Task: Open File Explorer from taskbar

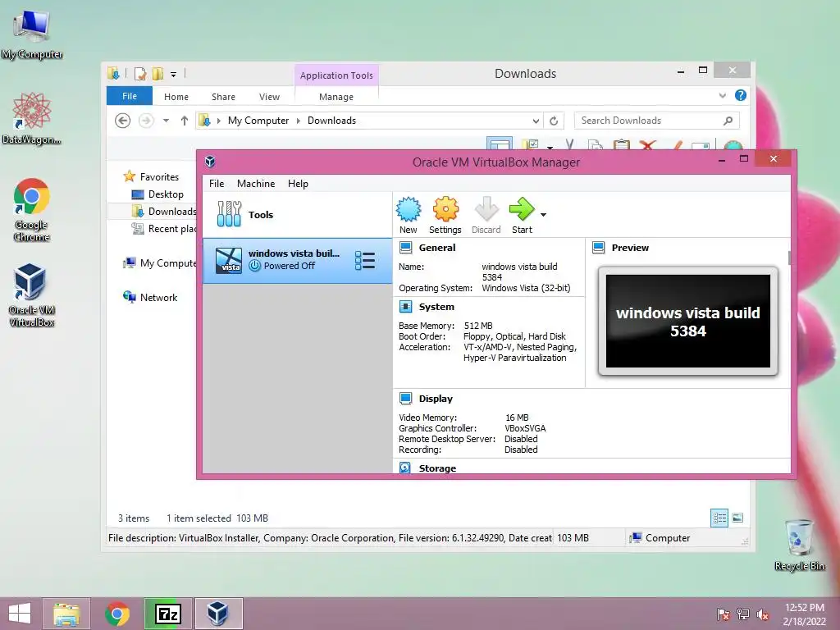Action: [x=66, y=614]
